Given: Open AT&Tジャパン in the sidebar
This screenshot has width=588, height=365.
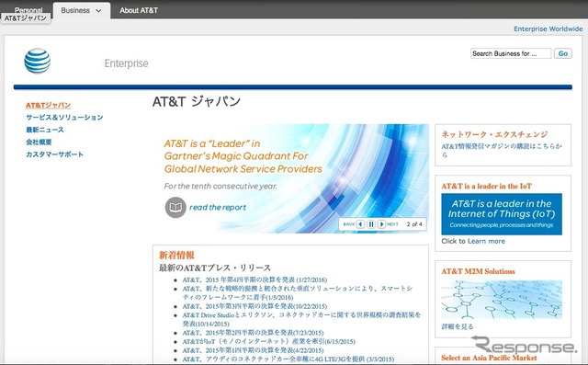Looking at the screenshot, I should tap(49, 105).
